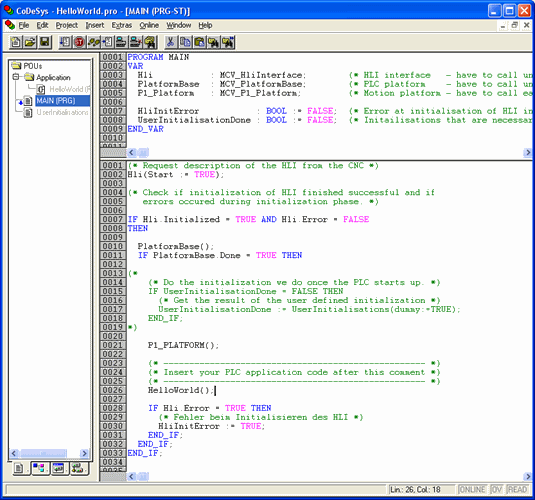The image size is (535, 500).
Task: Click line number 0026 in code pane
Action: pyautogui.click(x=113, y=390)
